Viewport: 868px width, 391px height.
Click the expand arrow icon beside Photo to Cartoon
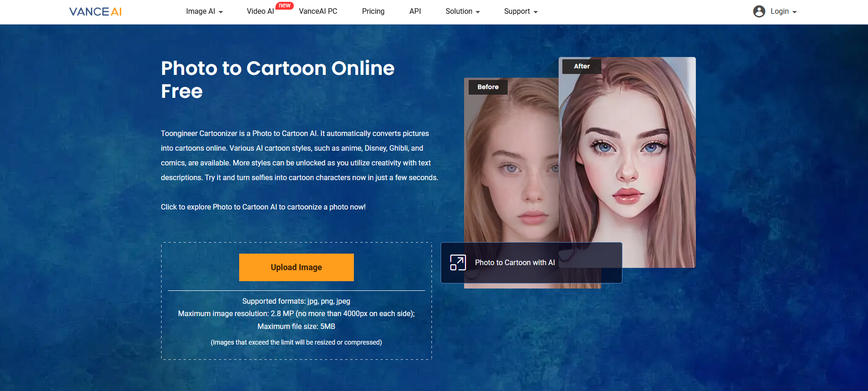(458, 262)
